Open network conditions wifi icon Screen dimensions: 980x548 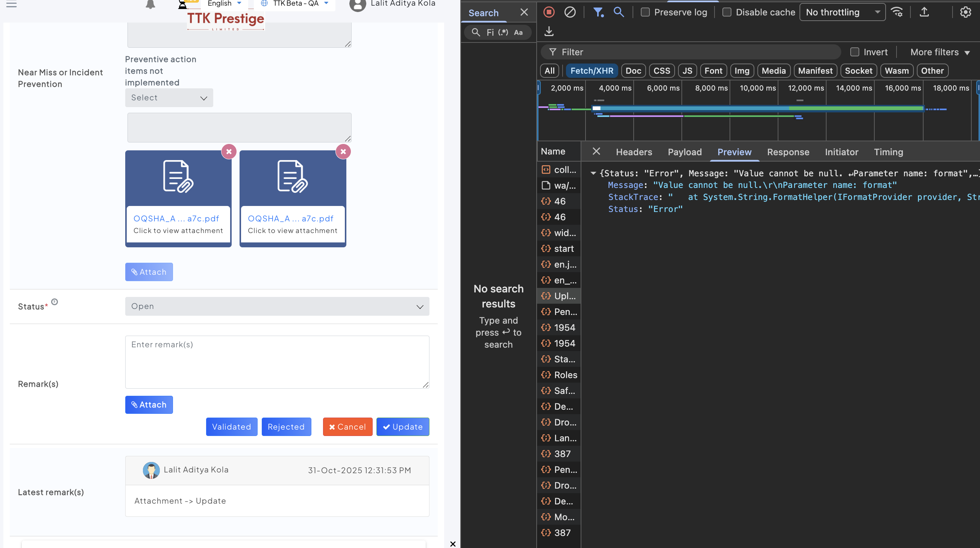(897, 12)
